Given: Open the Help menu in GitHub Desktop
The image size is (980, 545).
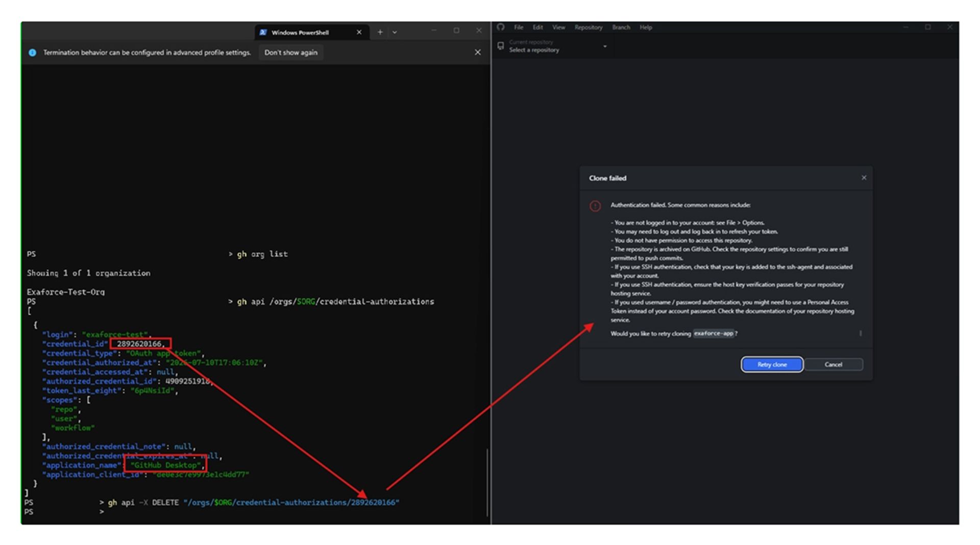Looking at the screenshot, I should point(646,28).
